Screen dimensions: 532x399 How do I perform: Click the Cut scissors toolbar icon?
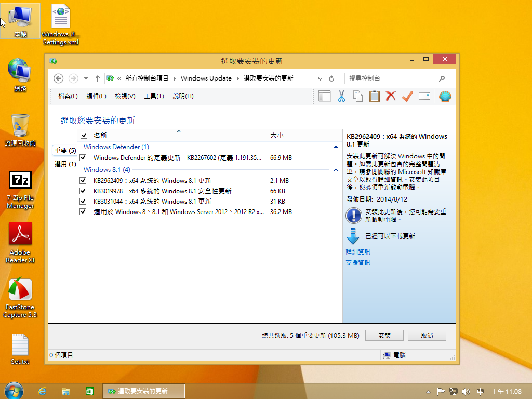(x=341, y=96)
